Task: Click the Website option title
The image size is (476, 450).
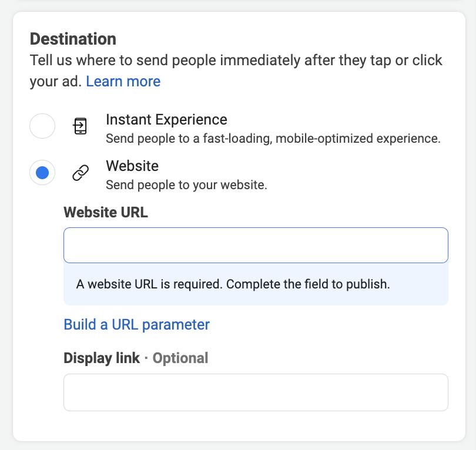Action: point(132,166)
